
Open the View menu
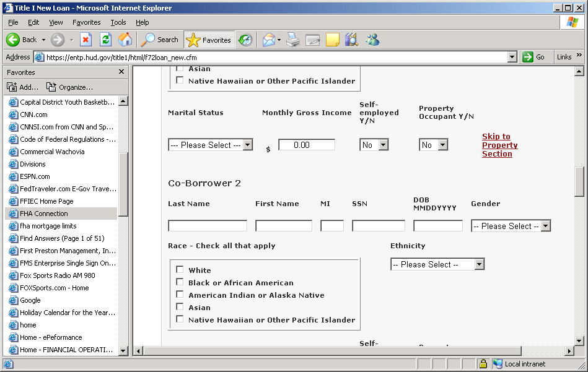(56, 22)
